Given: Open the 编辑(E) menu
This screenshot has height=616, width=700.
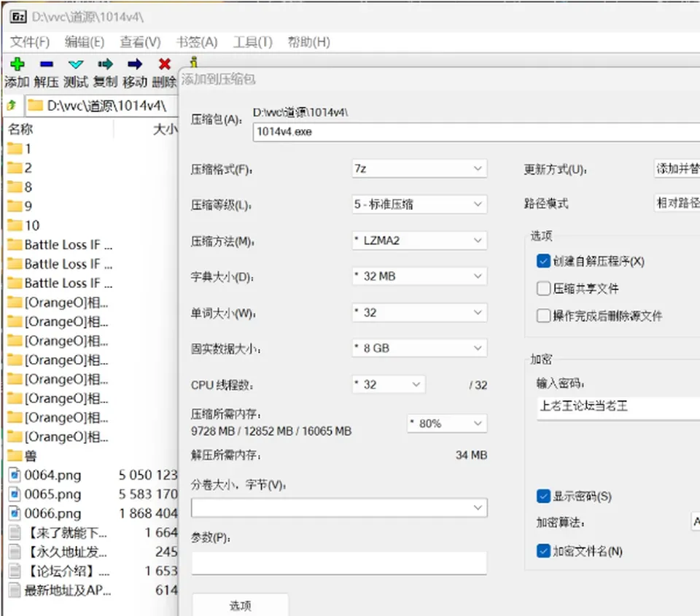Looking at the screenshot, I should 85,42.
